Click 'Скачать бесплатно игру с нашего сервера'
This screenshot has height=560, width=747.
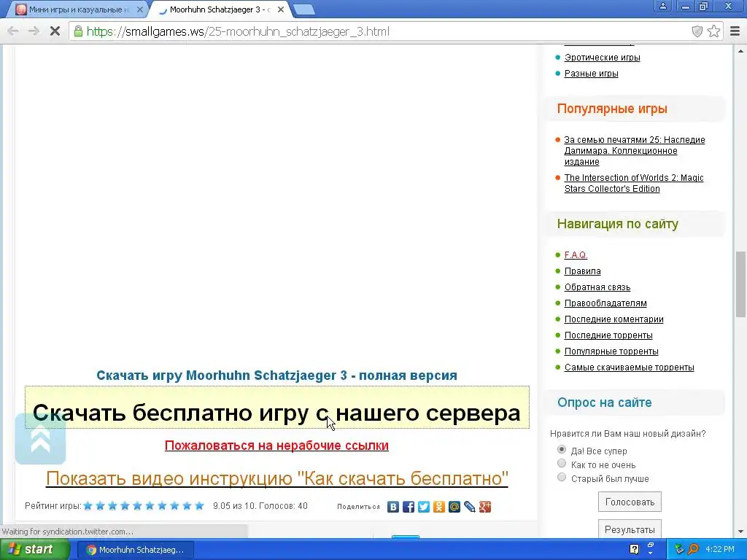276,413
